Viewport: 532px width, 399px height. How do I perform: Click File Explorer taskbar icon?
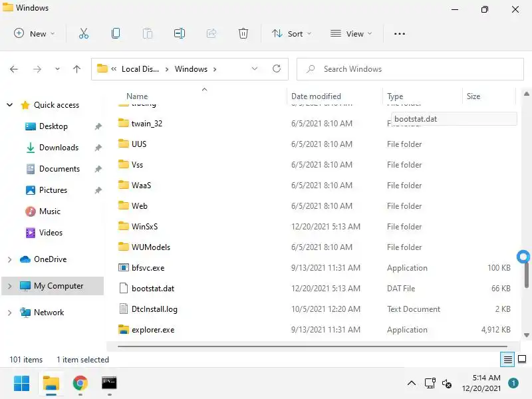(51, 384)
